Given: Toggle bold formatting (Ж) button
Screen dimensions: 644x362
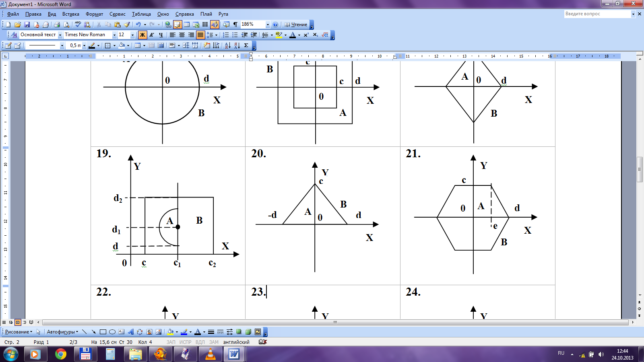Looking at the screenshot, I should (x=142, y=35).
